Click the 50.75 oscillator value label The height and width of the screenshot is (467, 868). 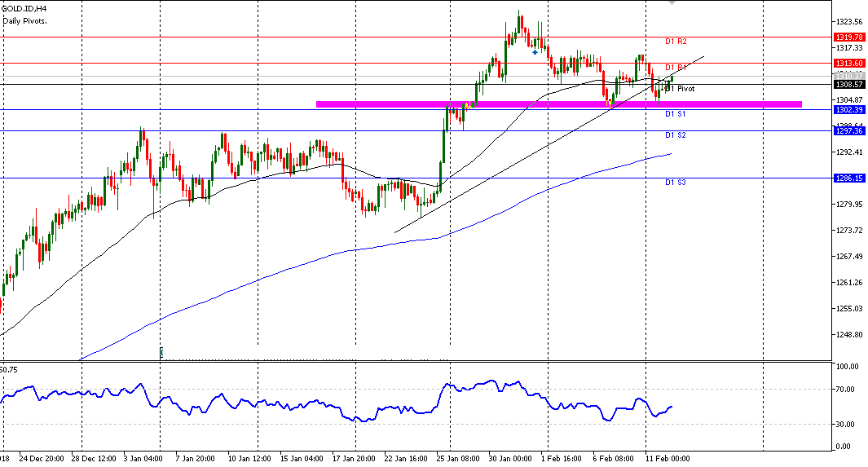[10, 369]
